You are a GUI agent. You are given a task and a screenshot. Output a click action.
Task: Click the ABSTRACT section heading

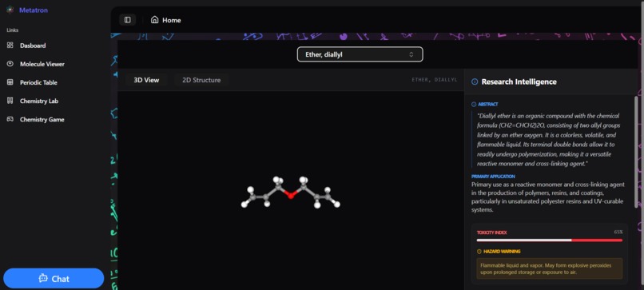488,105
